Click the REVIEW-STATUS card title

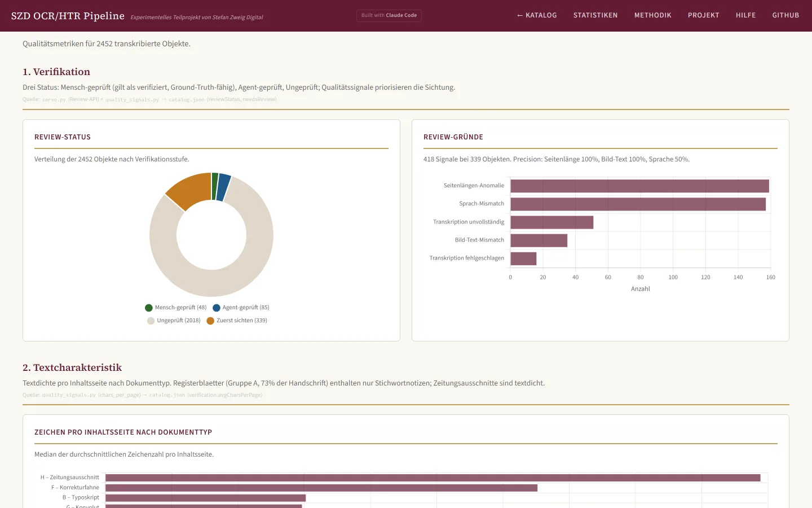(x=63, y=137)
